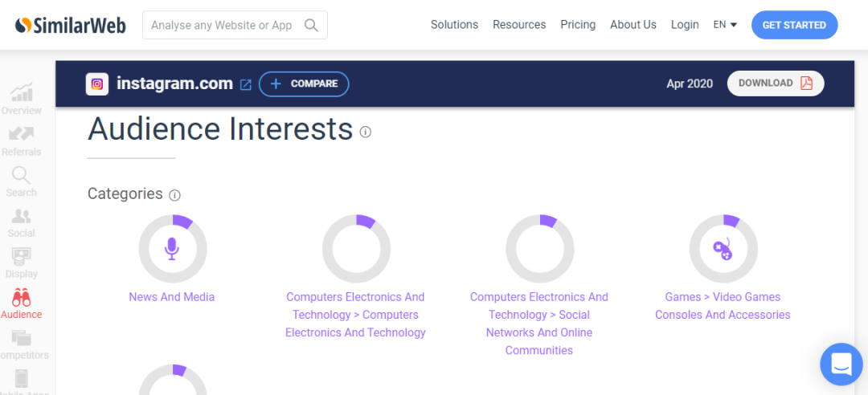Open the Social sidebar section
868x395 pixels.
click(x=22, y=222)
